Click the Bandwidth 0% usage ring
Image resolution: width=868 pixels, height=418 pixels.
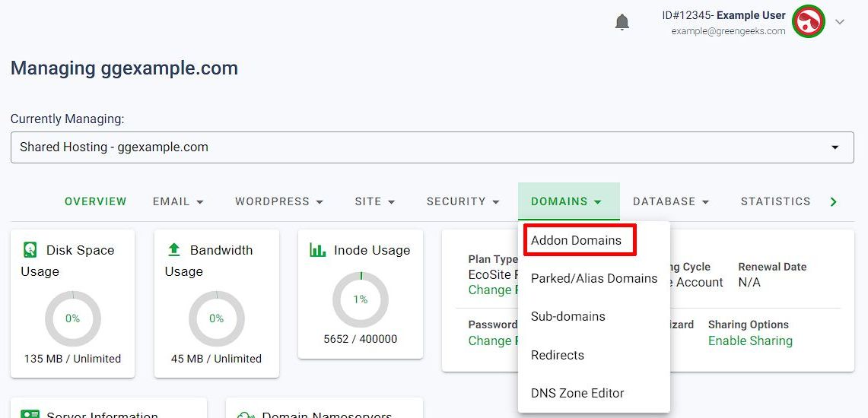pos(217,318)
